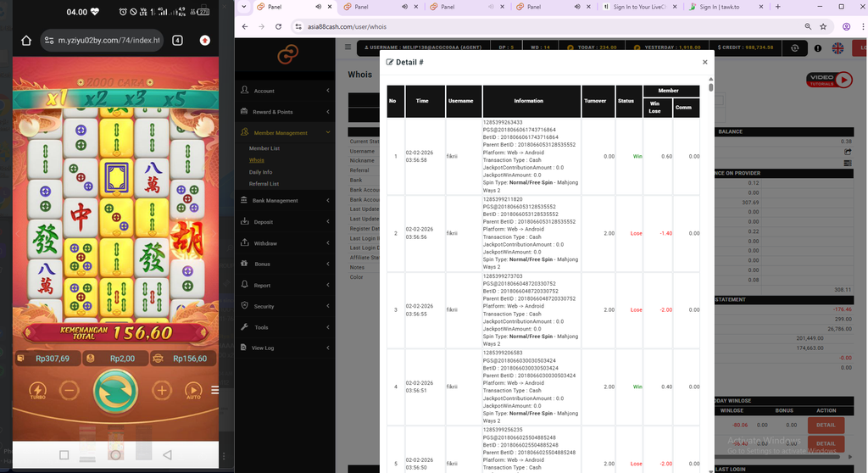The height and width of the screenshot is (473, 868).
Task: Bookmark this page with the star icon
Action: point(823,26)
